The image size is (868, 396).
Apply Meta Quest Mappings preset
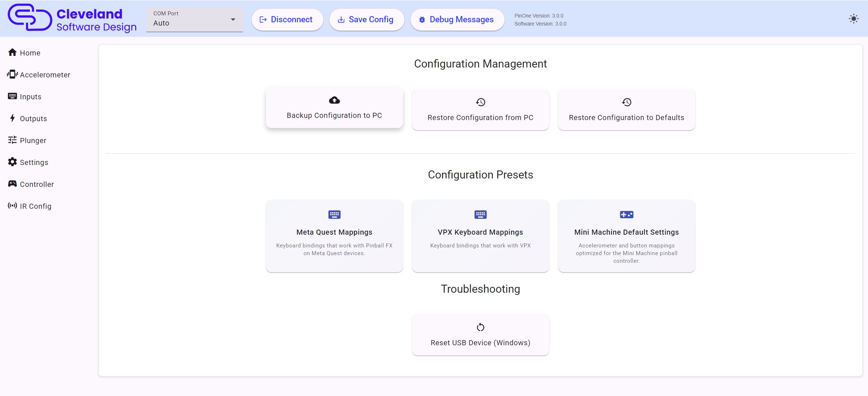tap(334, 236)
